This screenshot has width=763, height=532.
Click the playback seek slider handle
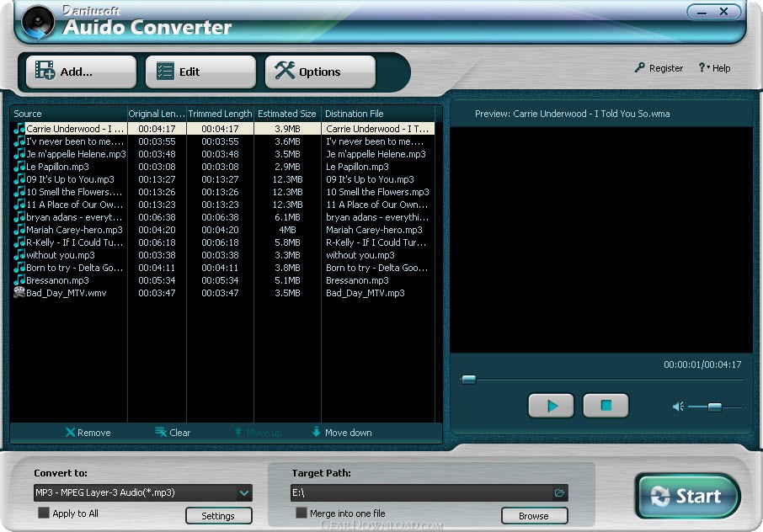[468, 380]
